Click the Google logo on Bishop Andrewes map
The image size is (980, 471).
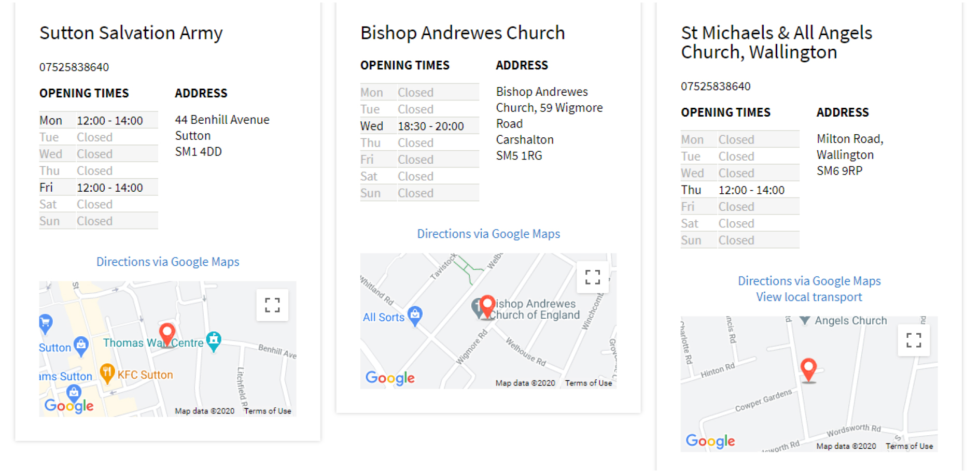coord(390,378)
